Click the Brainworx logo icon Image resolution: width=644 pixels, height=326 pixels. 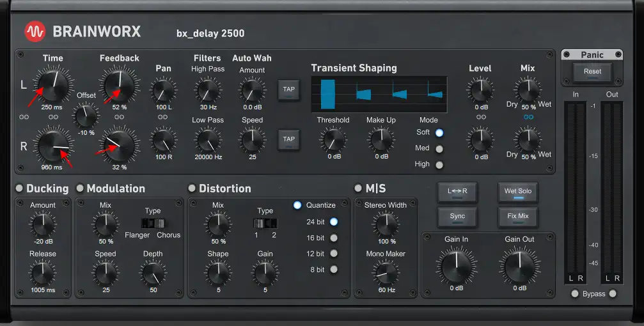(35, 31)
